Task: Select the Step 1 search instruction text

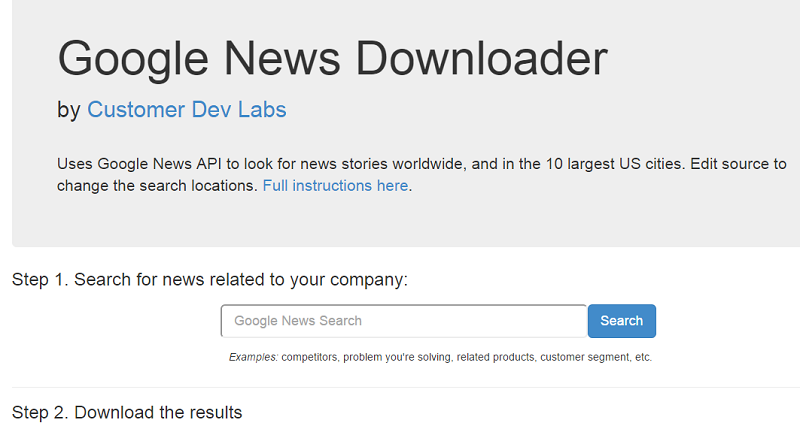Action: point(210,280)
